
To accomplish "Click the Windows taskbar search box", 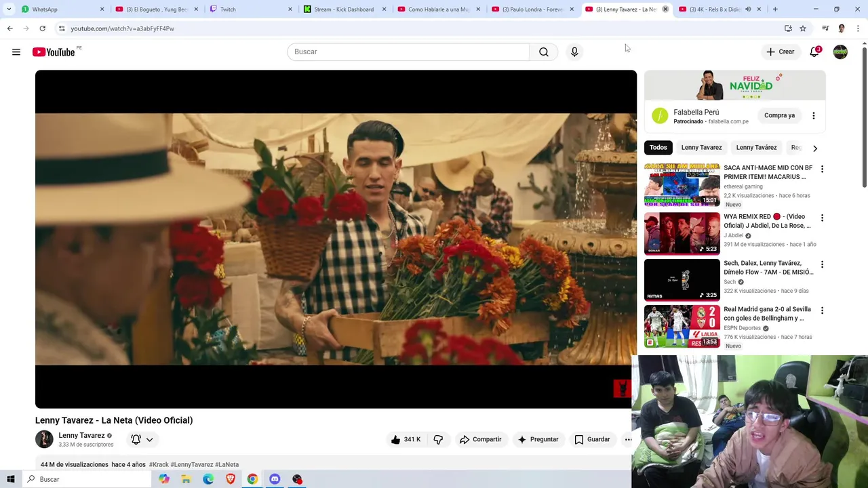I will 86,479.
